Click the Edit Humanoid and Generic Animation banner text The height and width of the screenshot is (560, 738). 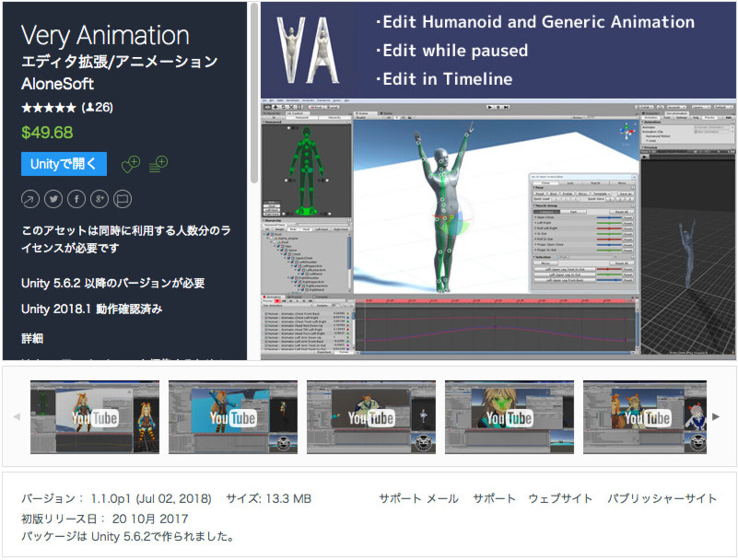click(535, 22)
